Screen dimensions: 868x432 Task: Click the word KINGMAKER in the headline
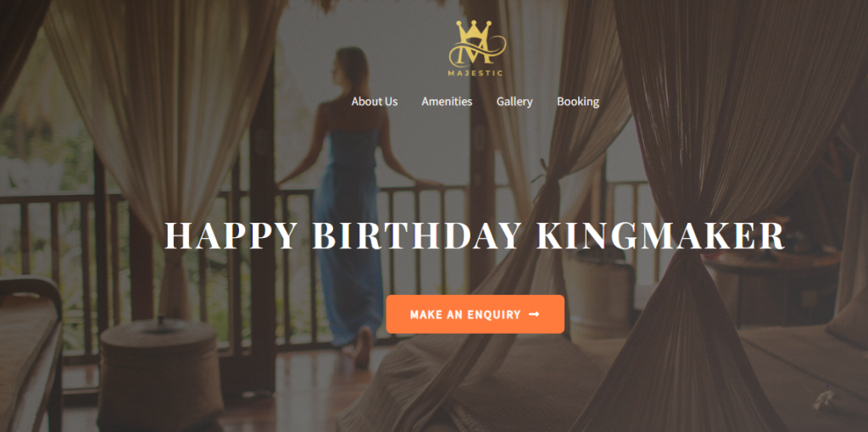(660, 236)
